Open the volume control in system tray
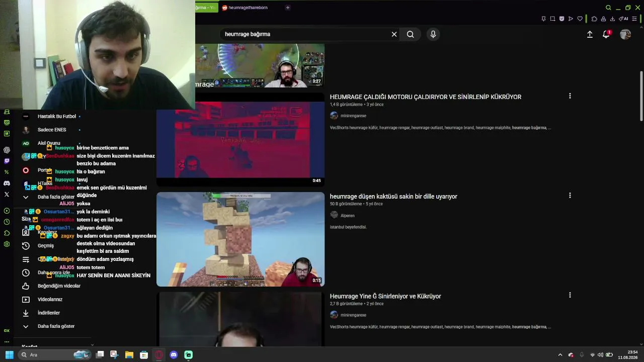Screen dimensions: 644x362 pos(600,355)
